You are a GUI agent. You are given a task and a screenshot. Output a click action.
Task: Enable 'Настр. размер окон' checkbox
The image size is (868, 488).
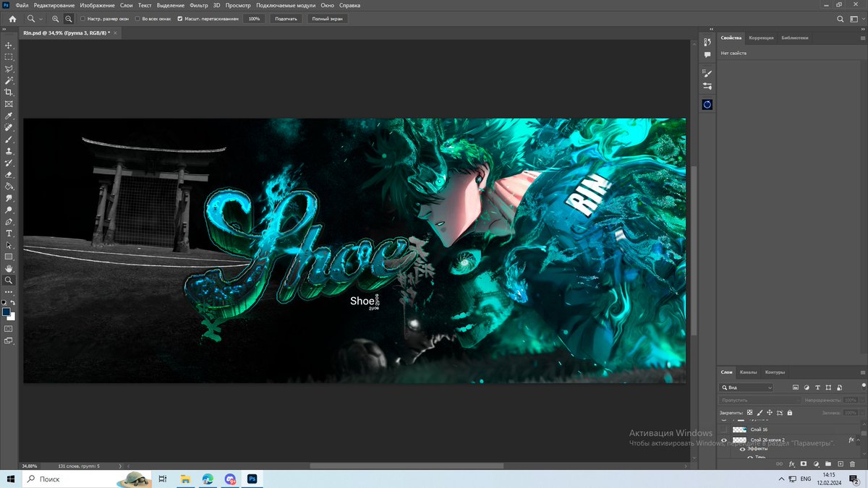[82, 19]
